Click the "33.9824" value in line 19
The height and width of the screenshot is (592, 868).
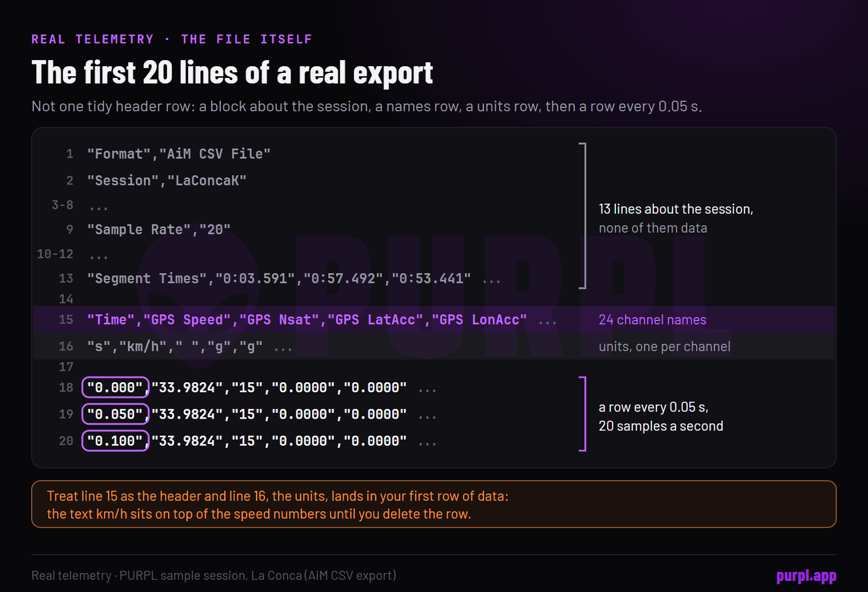pyautogui.click(x=187, y=414)
